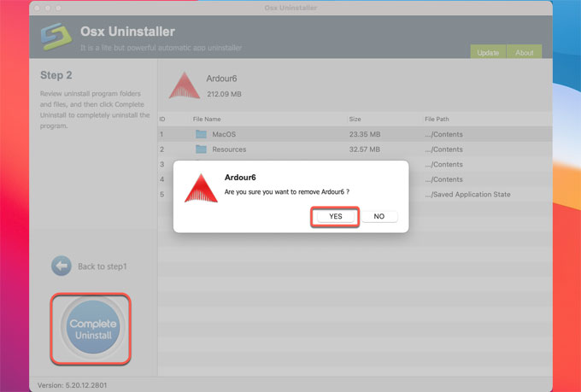581x392 pixels.
Task: Click the Osx Uninstaller window title
Action: tap(290, 8)
